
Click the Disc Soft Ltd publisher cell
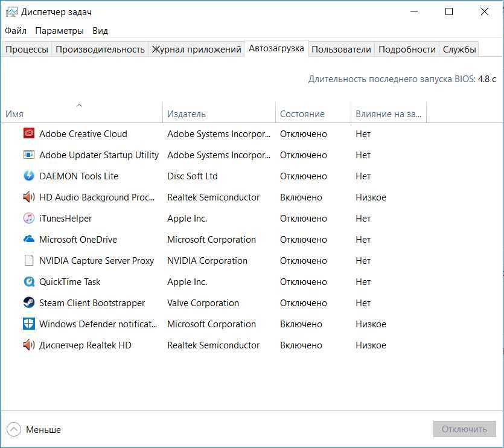(x=193, y=176)
